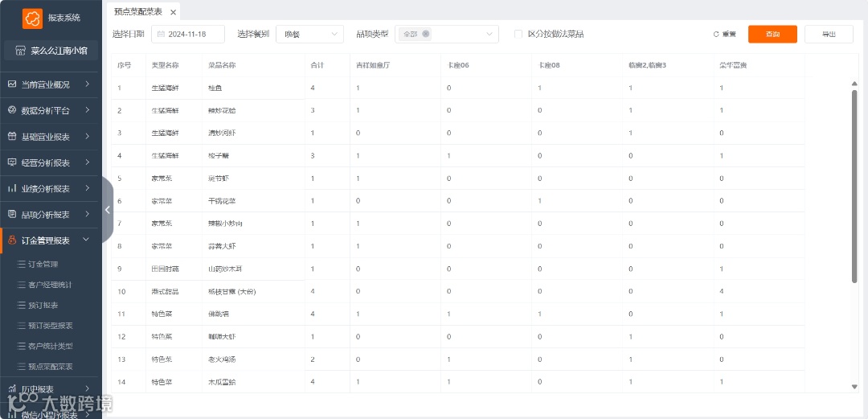Click the 山药炒木耳 dish cell
The image size is (868, 419).
(225, 269)
